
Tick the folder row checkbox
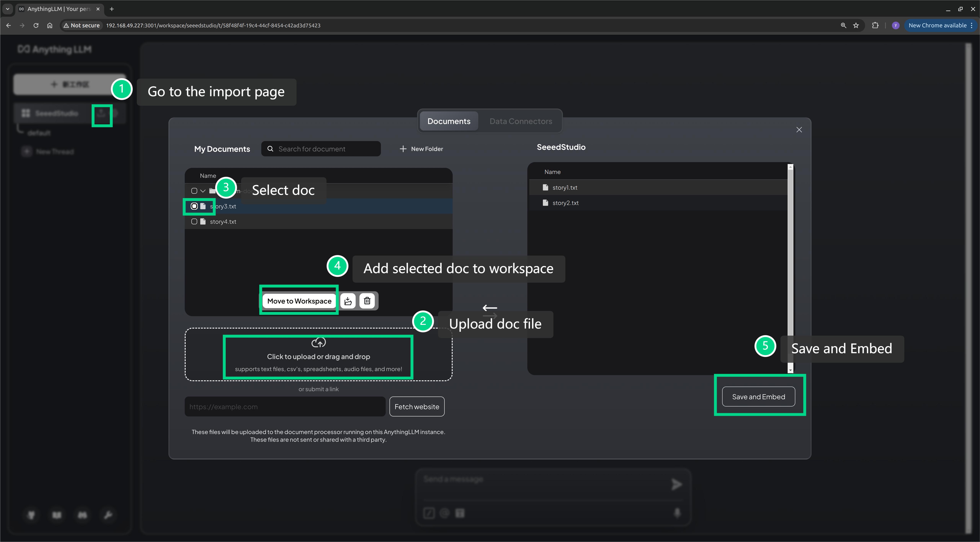coord(194,191)
